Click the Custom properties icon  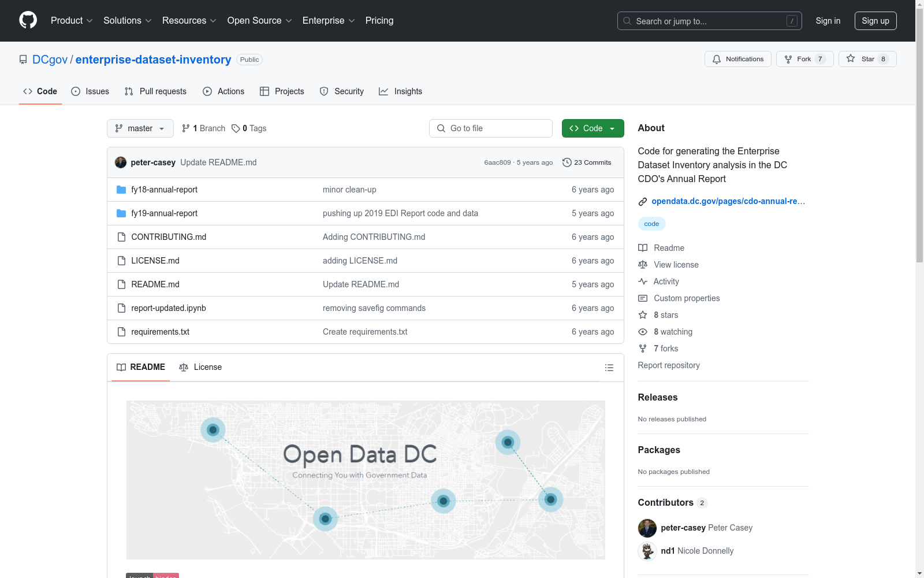643,298
